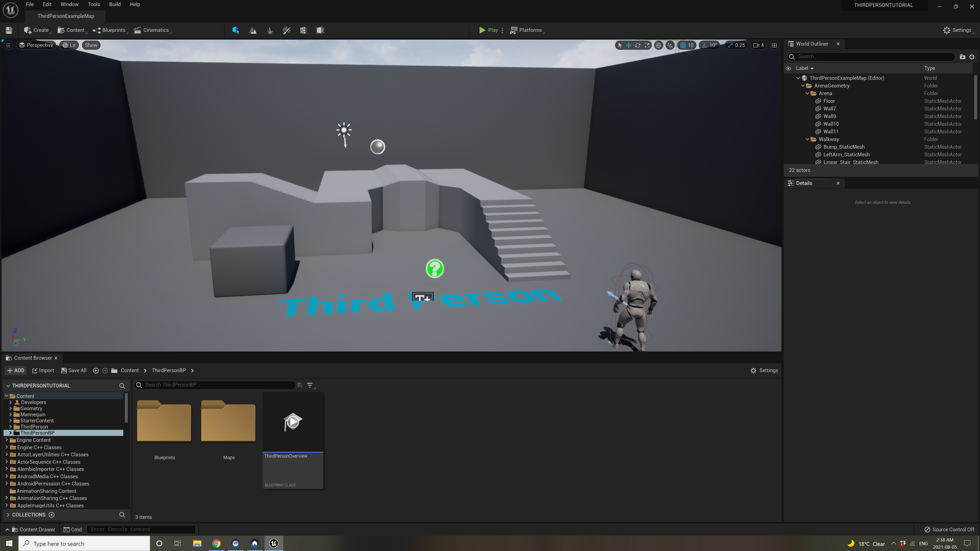The image size is (980, 551).
Task: Set scale snap value 0.25
Action: tap(740, 45)
